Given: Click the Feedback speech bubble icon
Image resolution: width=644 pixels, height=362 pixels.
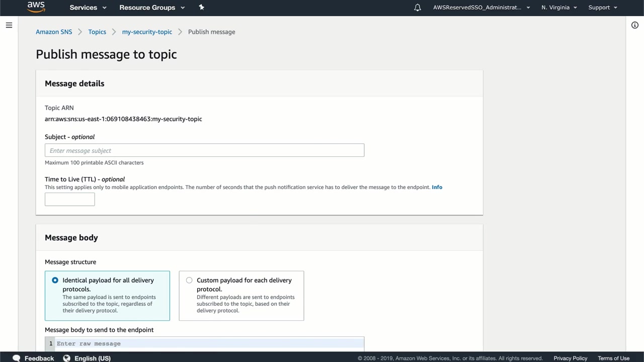Looking at the screenshot, I should [x=17, y=358].
